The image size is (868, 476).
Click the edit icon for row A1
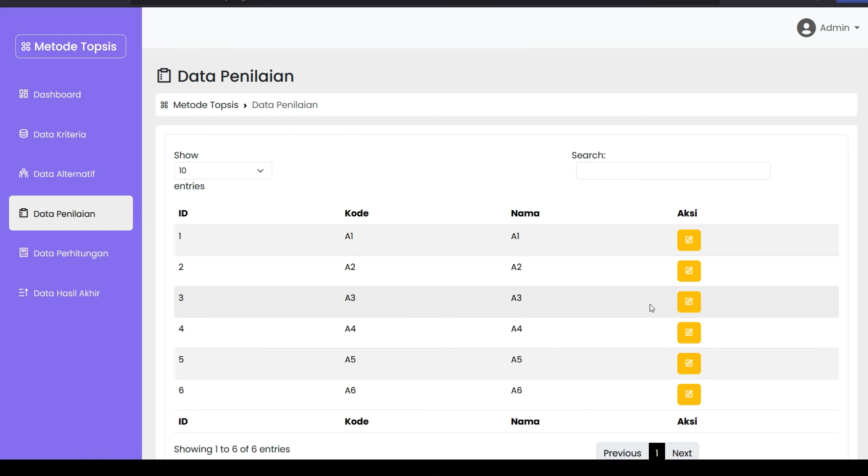[x=689, y=240]
